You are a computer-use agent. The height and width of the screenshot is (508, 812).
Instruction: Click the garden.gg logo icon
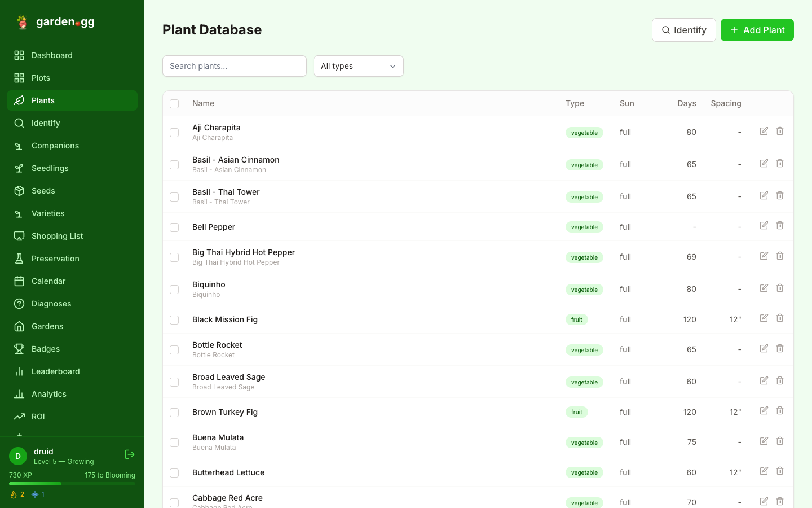(22, 22)
